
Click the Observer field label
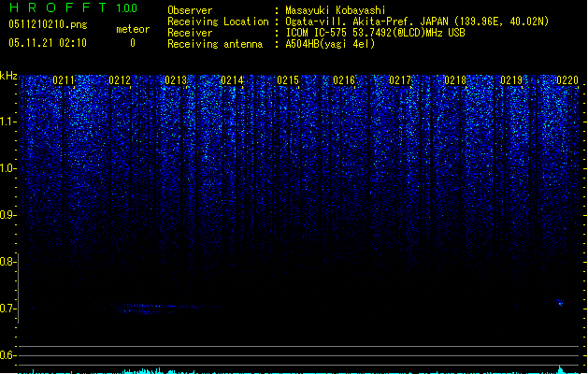190,10
